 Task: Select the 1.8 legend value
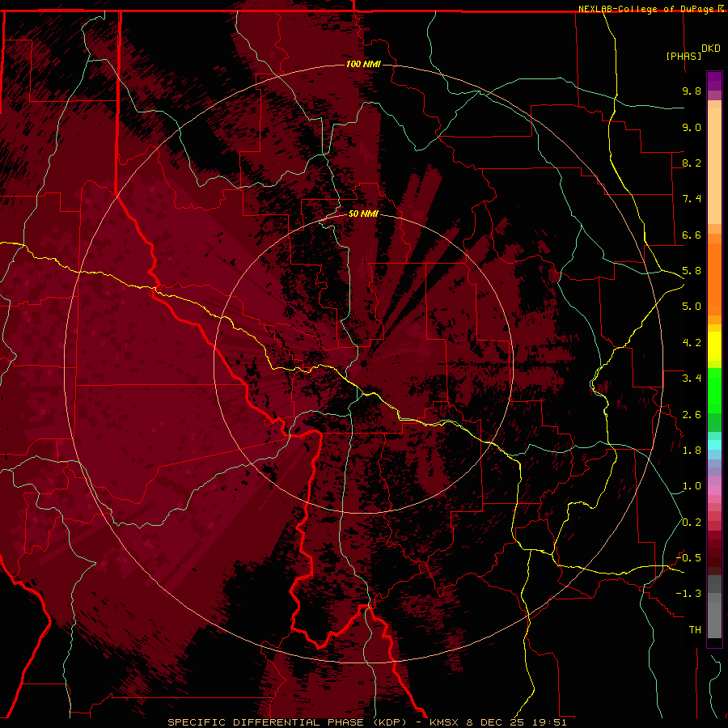click(692, 451)
